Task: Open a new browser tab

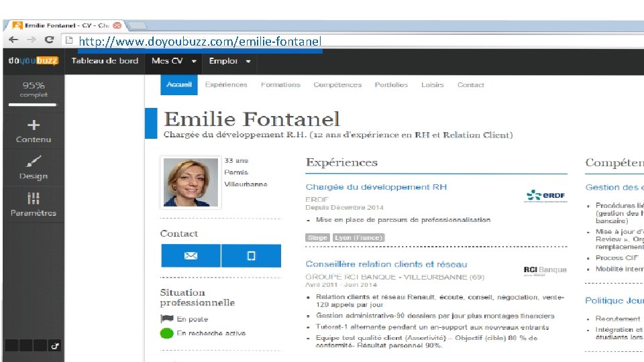Action: (x=137, y=26)
